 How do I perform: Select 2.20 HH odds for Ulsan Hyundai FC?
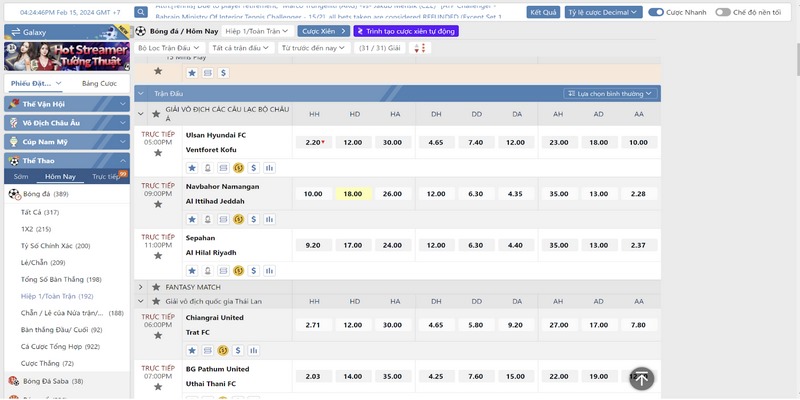(314, 142)
